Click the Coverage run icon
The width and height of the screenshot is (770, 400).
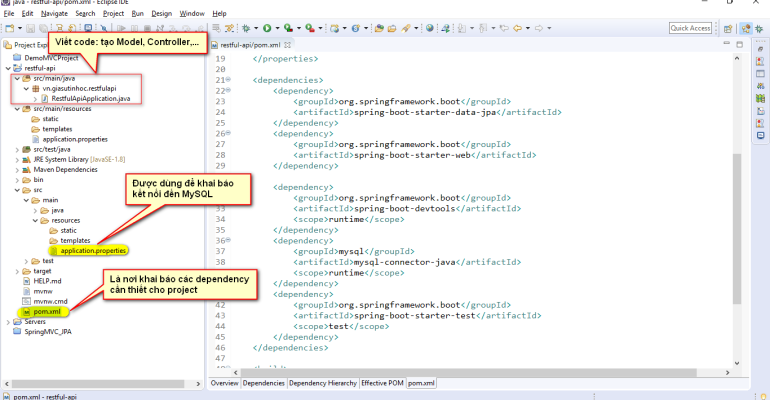(289, 28)
